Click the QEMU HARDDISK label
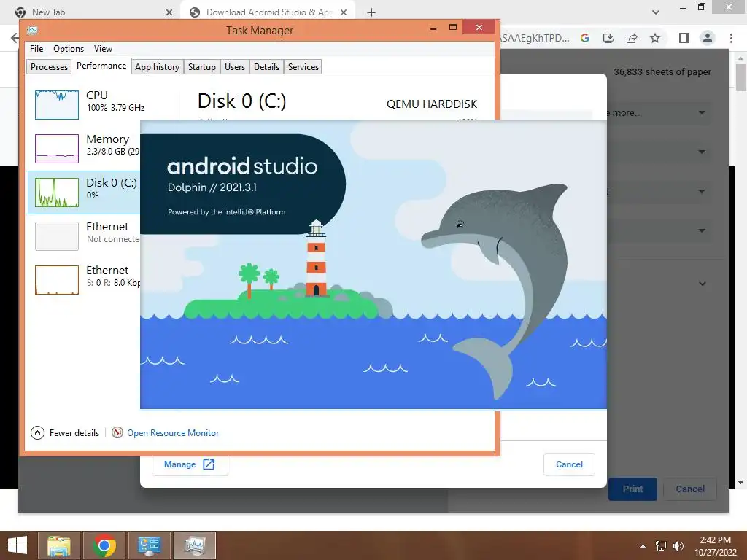This screenshot has width=747, height=560. click(432, 104)
